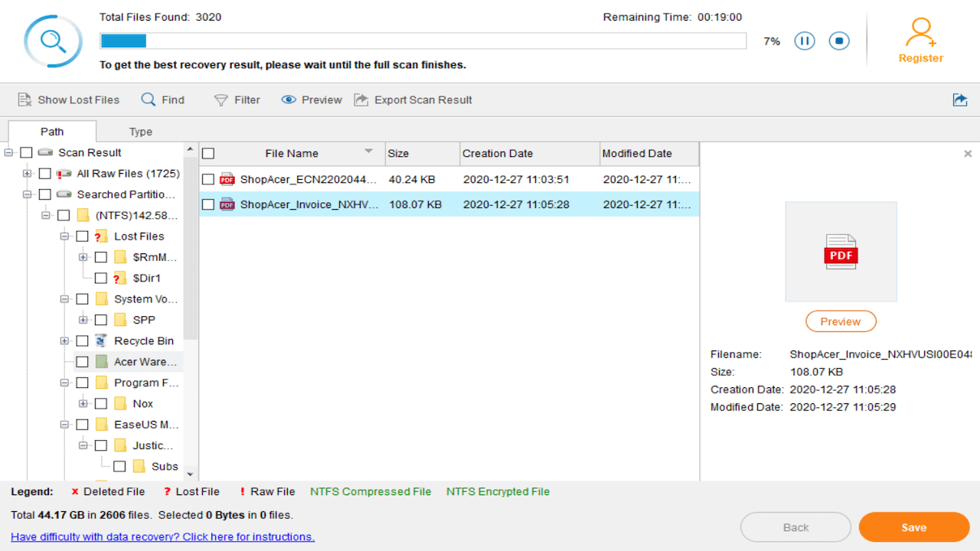Check the ShopAcer_ECN file checkbox

pyautogui.click(x=208, y=180)
